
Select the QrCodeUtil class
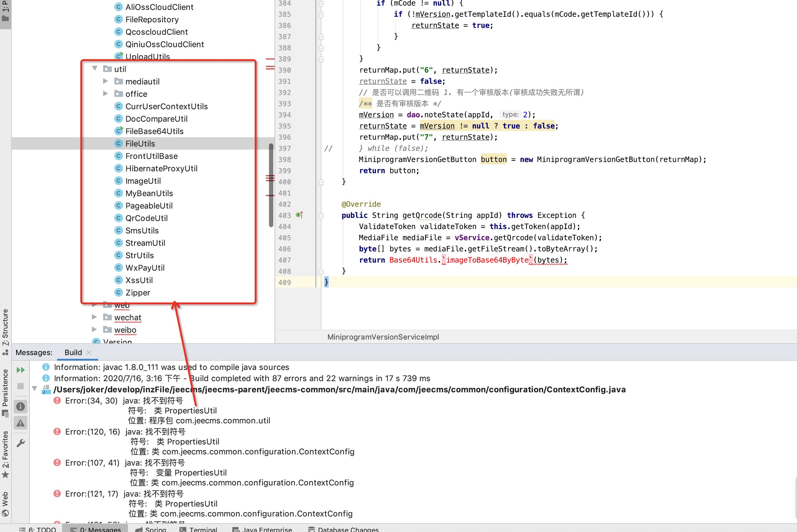146,218
